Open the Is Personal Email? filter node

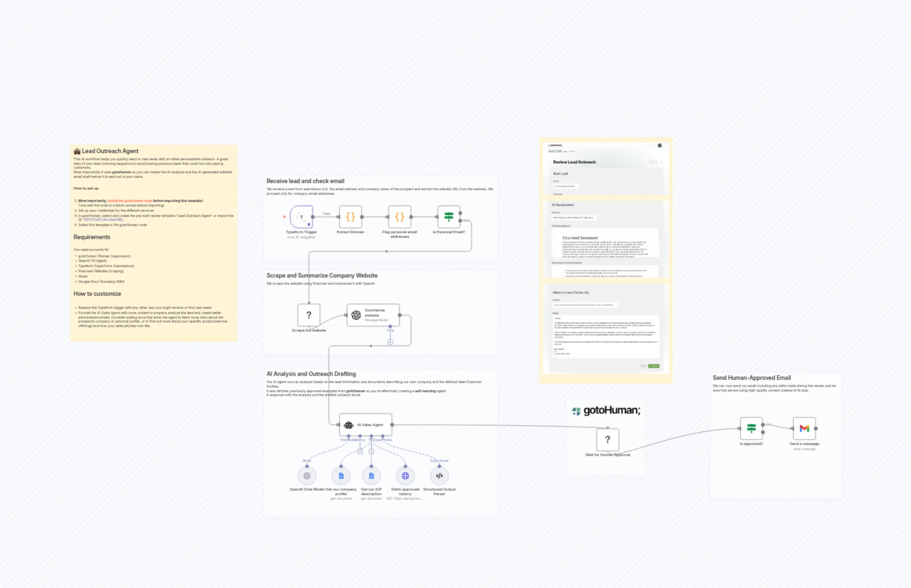pos(448,217)
